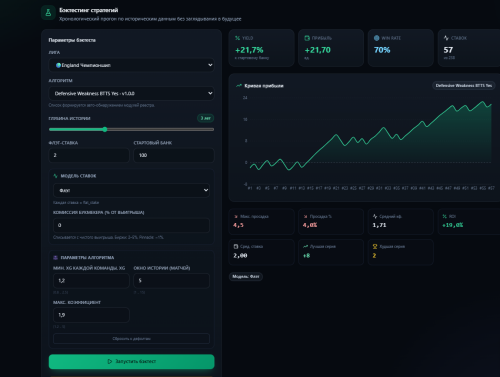
Task: Click the max odds input field
Action: point(91,315)
